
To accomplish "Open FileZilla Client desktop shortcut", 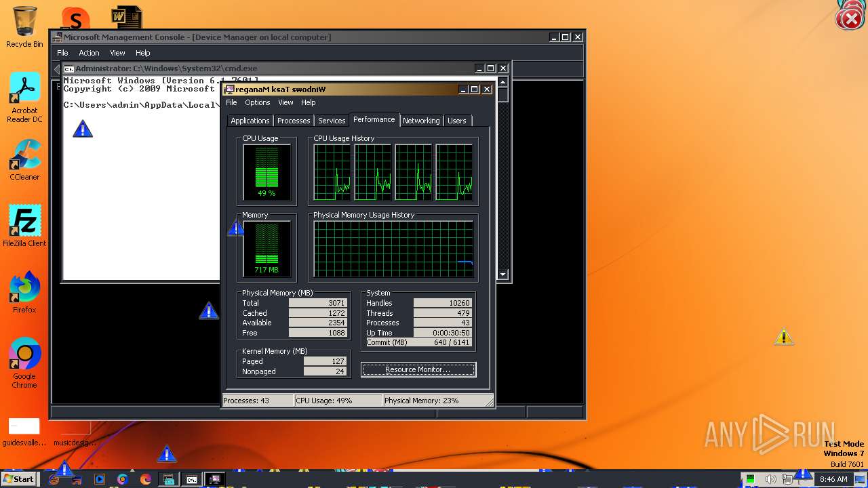I will click(x=24, y=226).
